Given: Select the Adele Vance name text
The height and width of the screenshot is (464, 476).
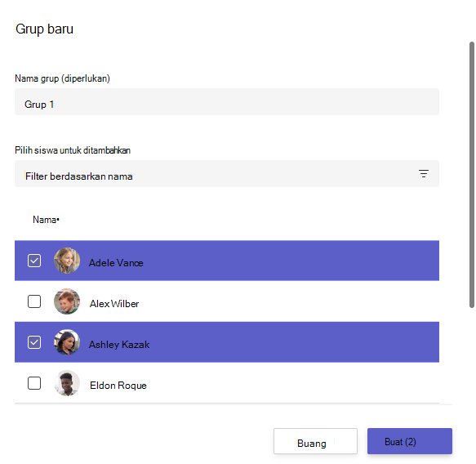Looking at the screenshot, I should point(116,263).
